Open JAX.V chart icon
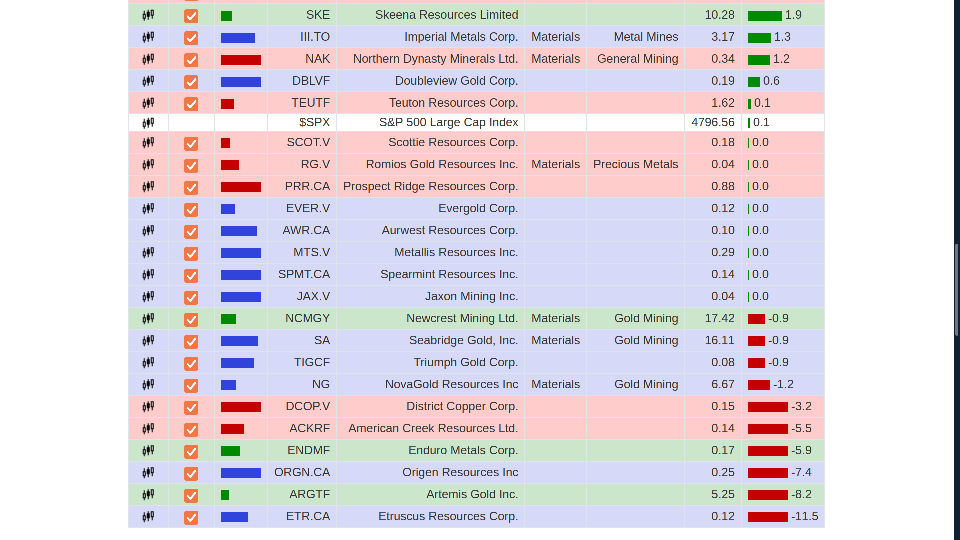Screen dimensions: 960x540 click(148, 296)
